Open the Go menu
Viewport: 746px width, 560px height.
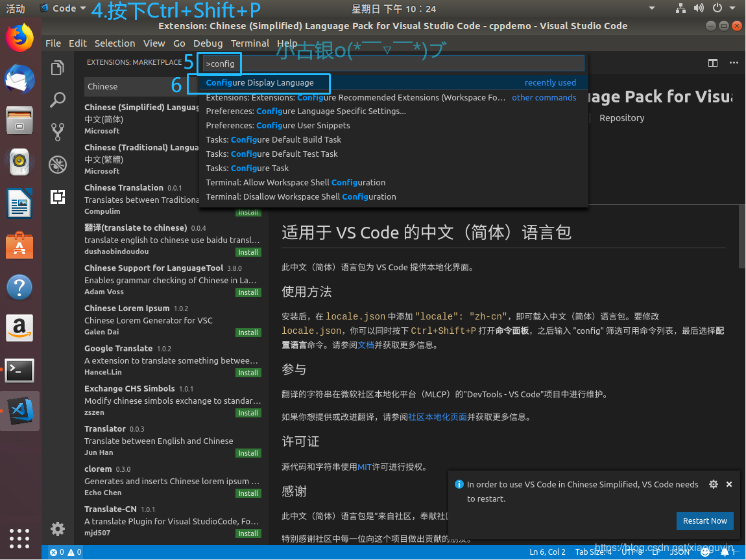pyautogui.click(x=179, y=43)
